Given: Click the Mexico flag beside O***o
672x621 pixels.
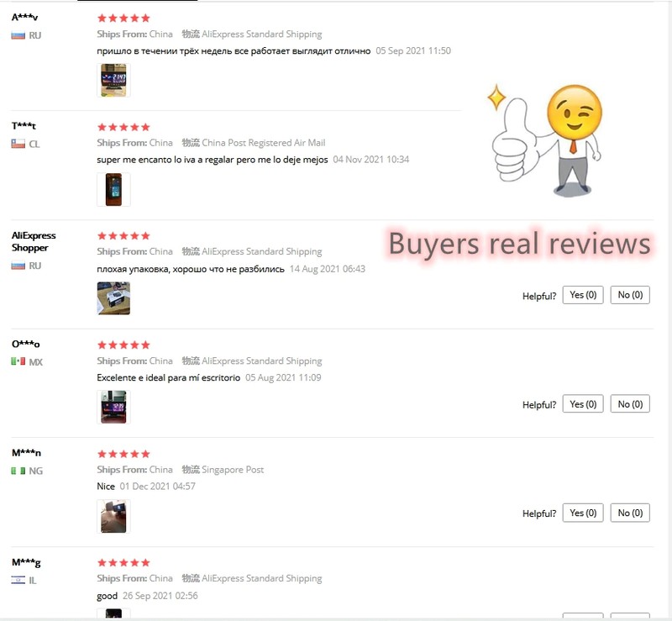Looking at the screenshot, I should (x=18, y=361).
